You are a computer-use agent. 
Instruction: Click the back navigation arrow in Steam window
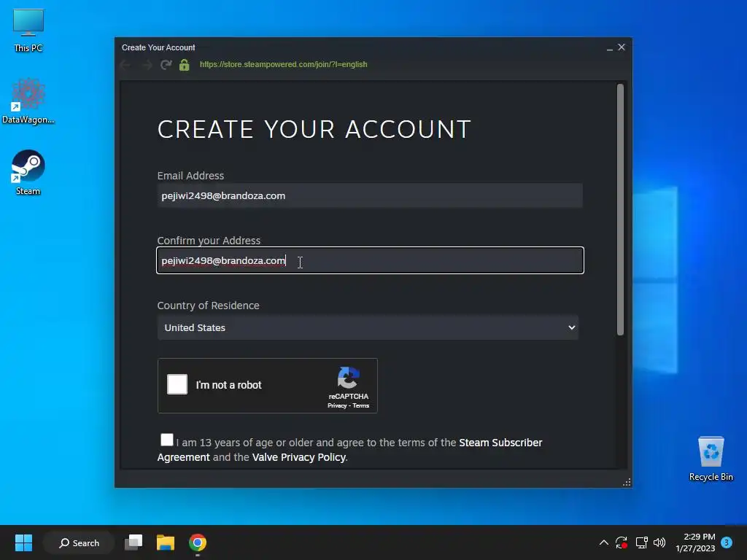pos(125,65)
